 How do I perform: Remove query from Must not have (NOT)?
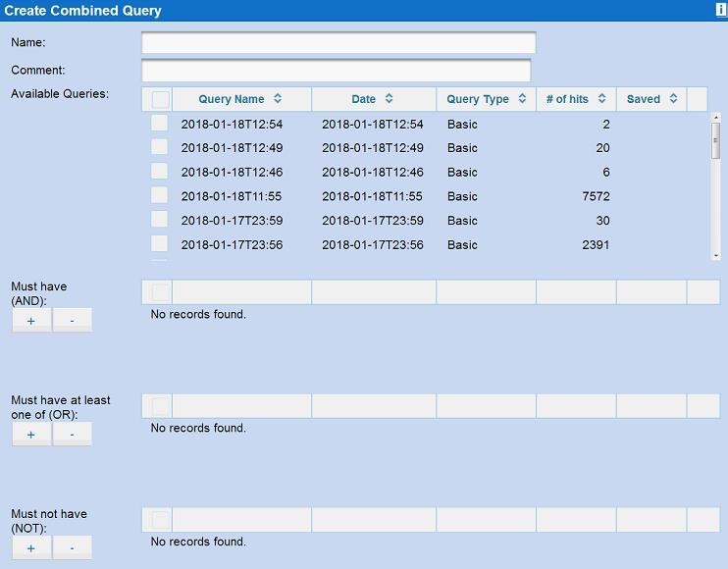(72, 548)
